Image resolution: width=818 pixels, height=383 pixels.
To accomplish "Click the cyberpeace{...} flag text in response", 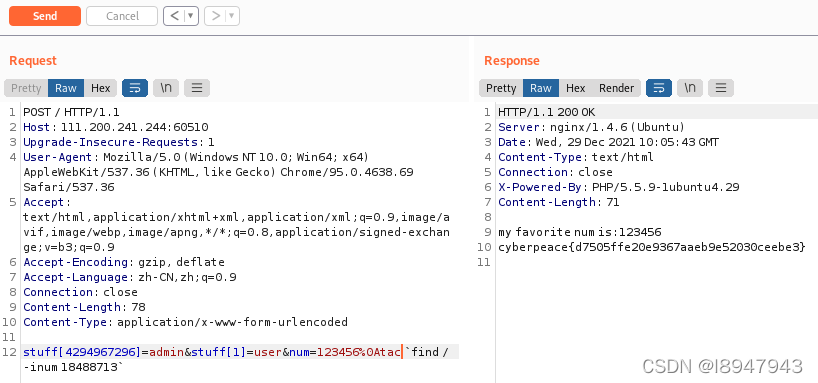I will pos(652,247).
